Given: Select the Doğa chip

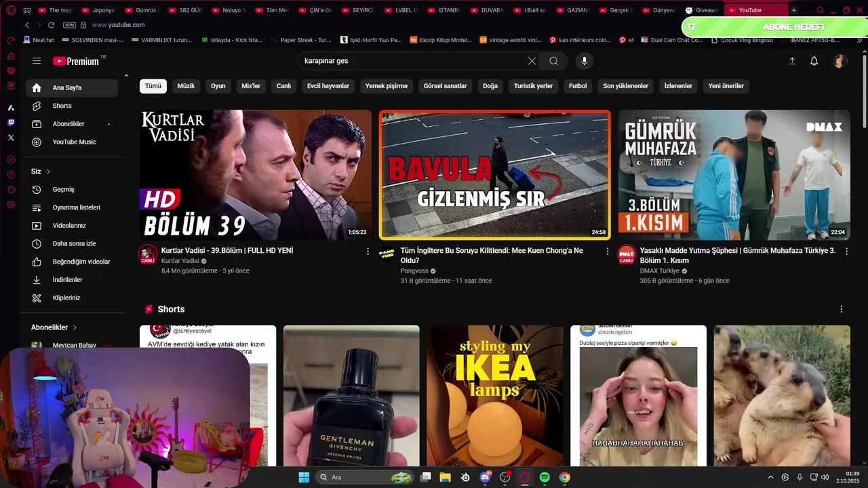Looking at the screenshot, I should pyautogui.click(x=490, y=86).
